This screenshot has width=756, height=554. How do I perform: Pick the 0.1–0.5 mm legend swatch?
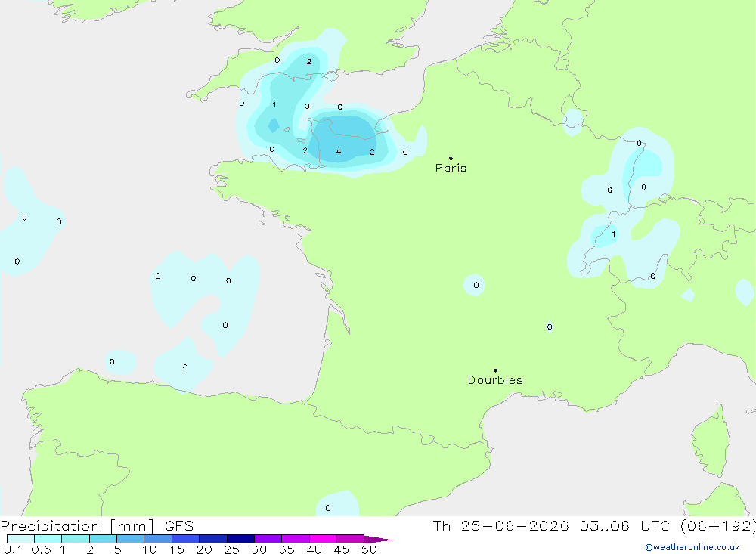(x=20, y=539)
